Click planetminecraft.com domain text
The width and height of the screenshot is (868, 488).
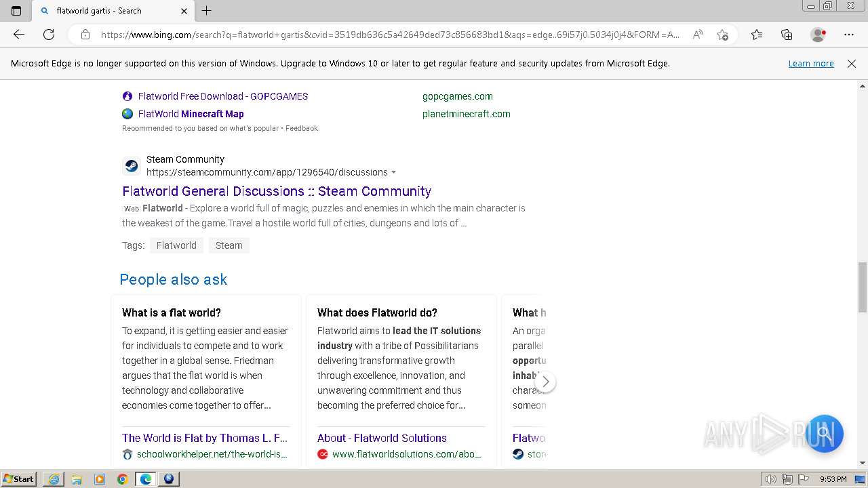467,114
